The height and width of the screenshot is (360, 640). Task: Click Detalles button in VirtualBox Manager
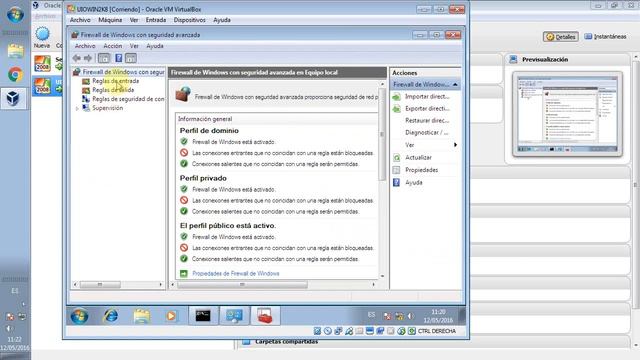coord(561,37)
